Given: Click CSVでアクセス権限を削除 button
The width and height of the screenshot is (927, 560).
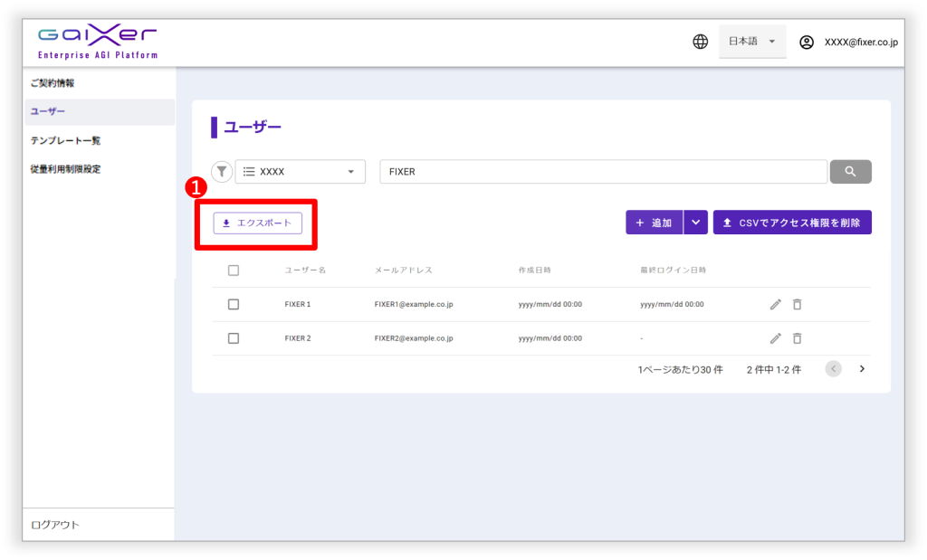Looking at the screenshot, I should (792, 223).
